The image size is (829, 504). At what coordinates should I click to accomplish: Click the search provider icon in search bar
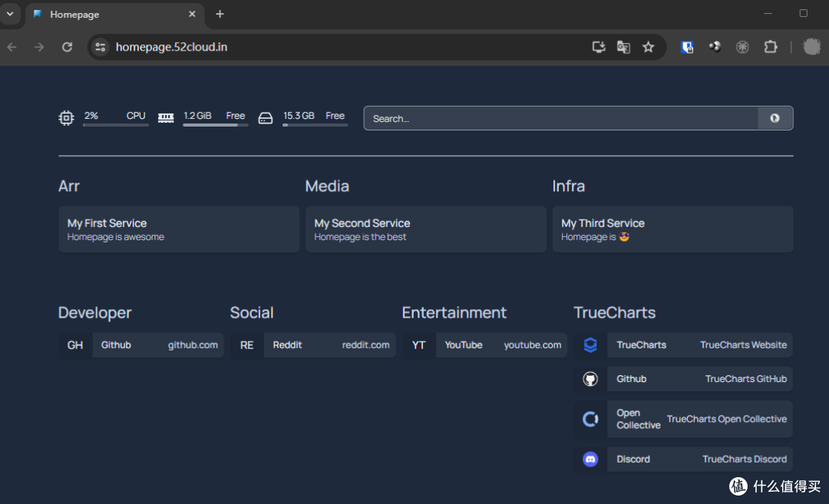(x=775, y=118)
